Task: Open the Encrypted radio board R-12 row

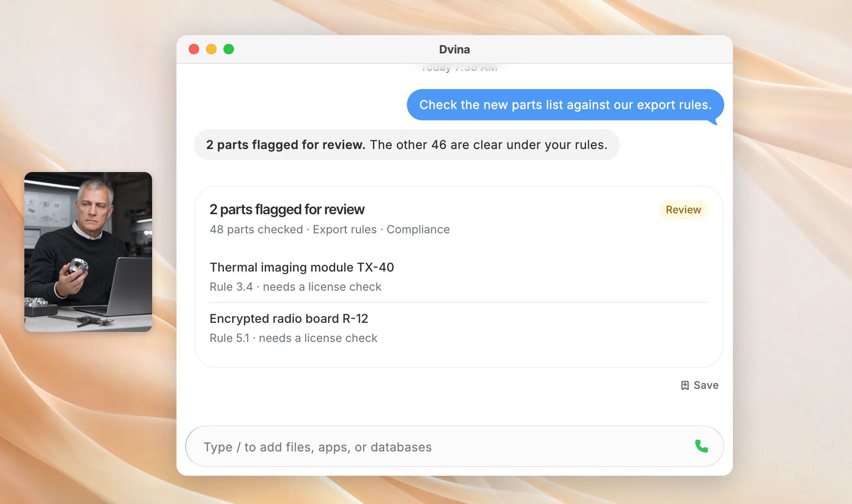Action: coord(459,328)
